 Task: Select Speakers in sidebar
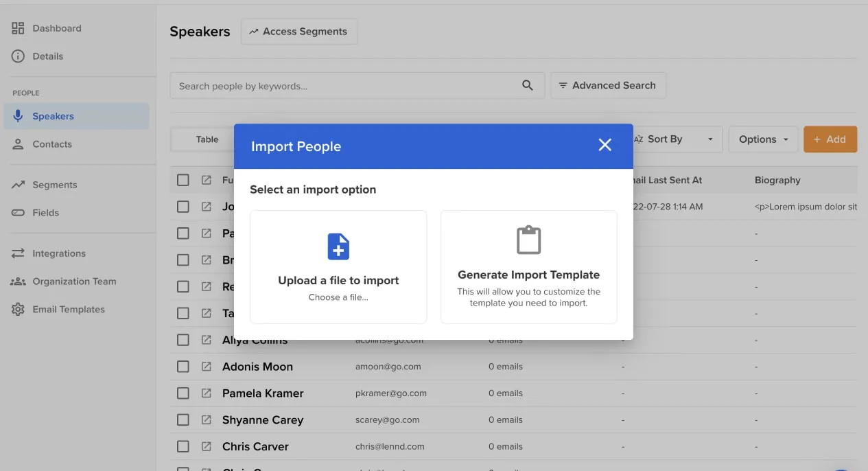pos(76,116)
